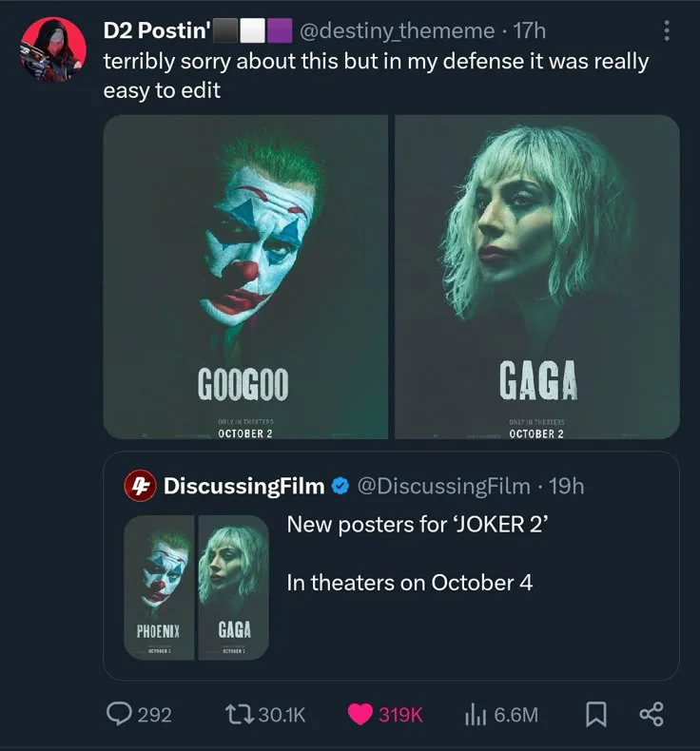Click the DiscussingFilm display name
Screen dimensions: 700x751
point(244,487)
